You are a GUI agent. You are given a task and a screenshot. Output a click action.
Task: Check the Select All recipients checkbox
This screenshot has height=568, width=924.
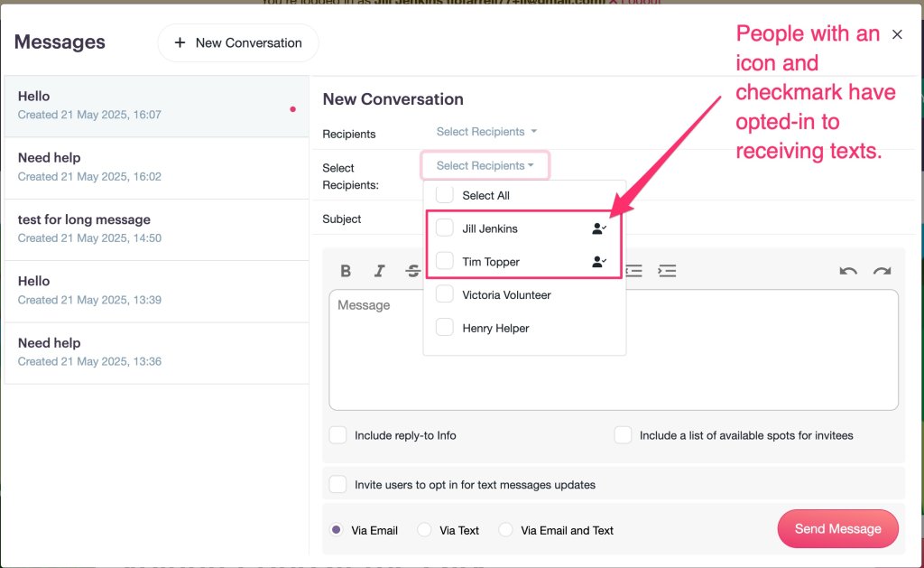coord(445,195)
